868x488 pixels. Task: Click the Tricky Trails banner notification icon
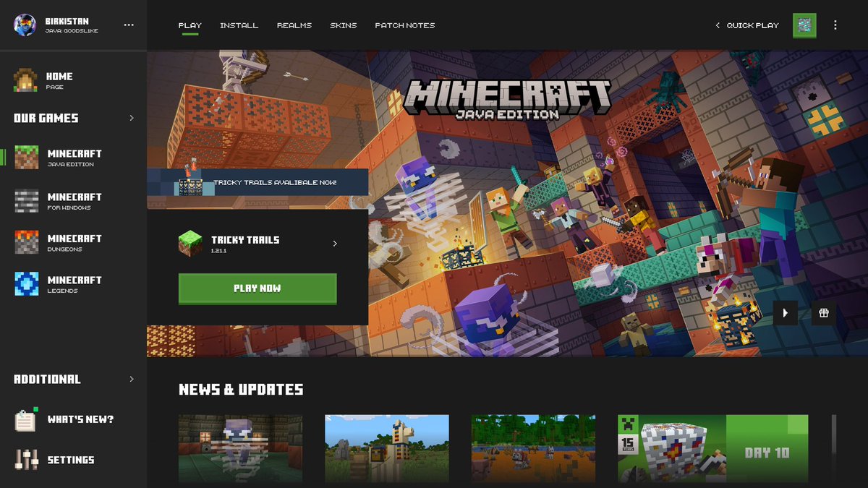tap(191, 176)
